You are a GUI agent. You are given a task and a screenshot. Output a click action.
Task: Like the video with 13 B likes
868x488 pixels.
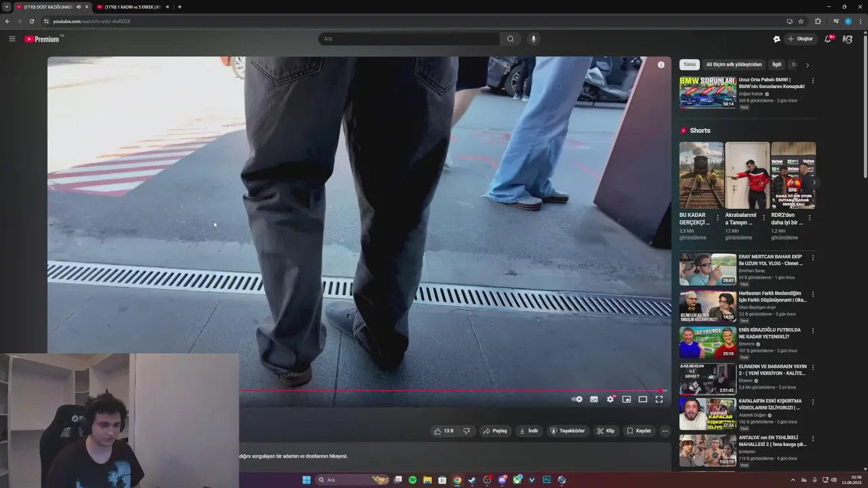click(444, 431)
